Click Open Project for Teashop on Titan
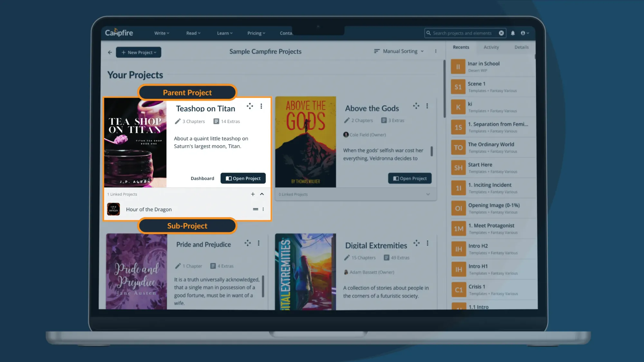Viewport: 644px width, 362px height. tap(243, 178)
